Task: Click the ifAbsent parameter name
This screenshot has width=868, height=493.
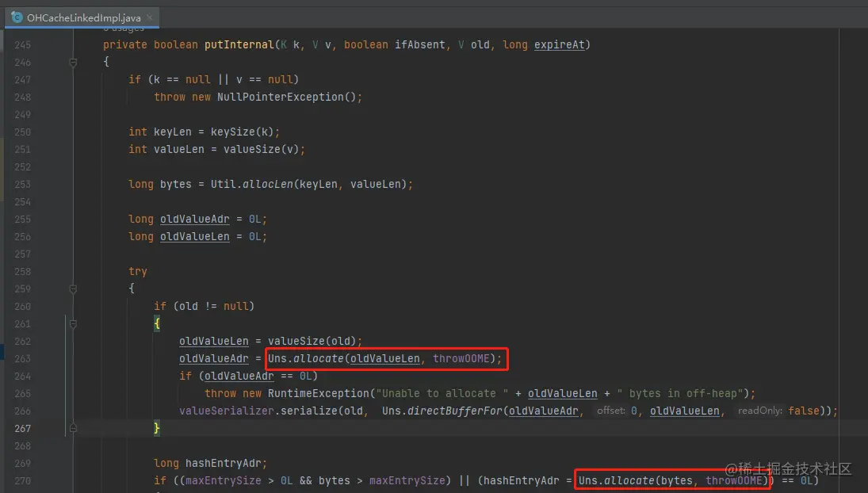Action: [419, 45]
